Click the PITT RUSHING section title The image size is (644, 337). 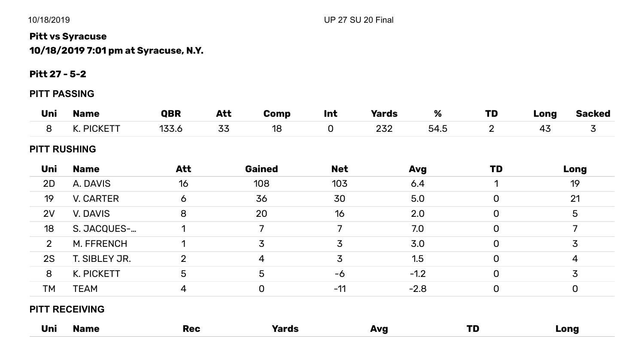(x=63, y=149)
